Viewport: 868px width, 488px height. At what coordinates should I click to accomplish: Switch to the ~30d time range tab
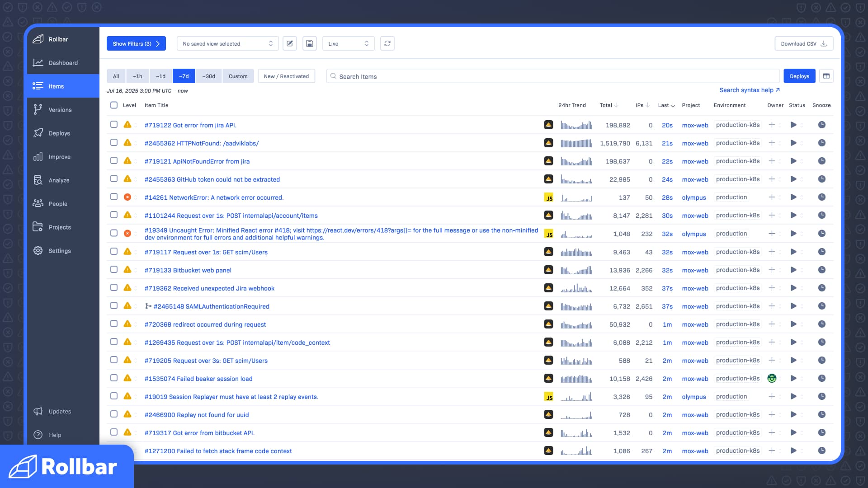[208, 76]
